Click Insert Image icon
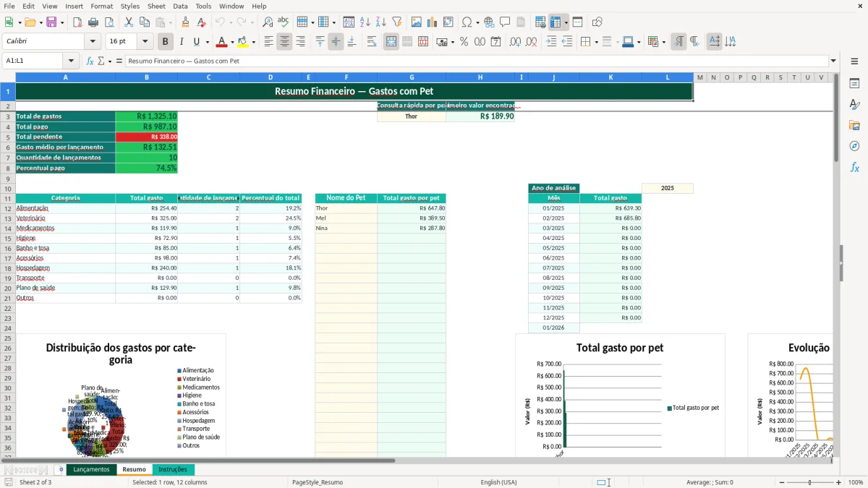 click(417, 22)
